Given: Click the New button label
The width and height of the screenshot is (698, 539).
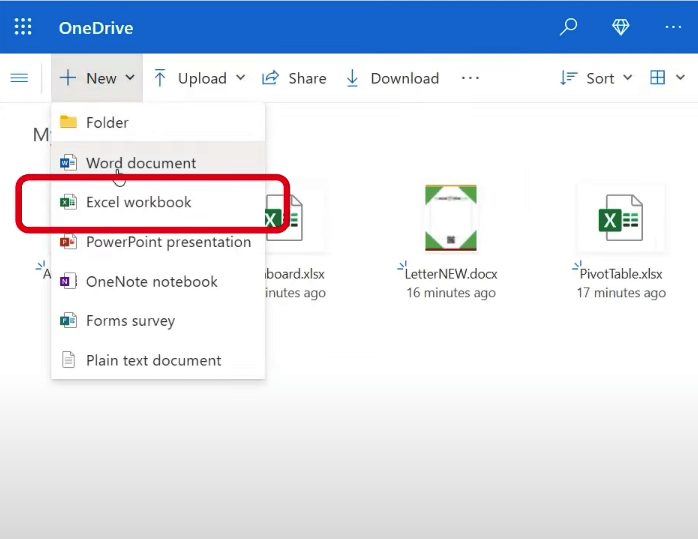Looking at the screenshot, I should (101, 78).
